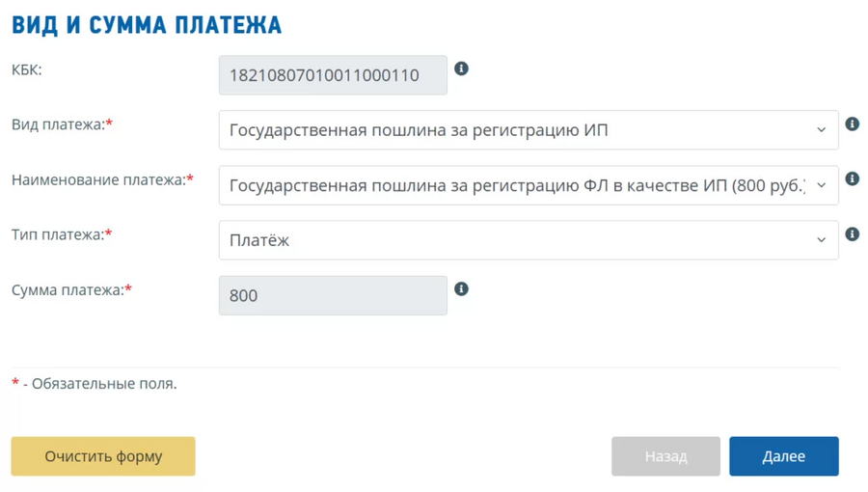Open info tooltip for Наименование платежа
The height and width of the screenshot is (492, 868).
[852, 178]
